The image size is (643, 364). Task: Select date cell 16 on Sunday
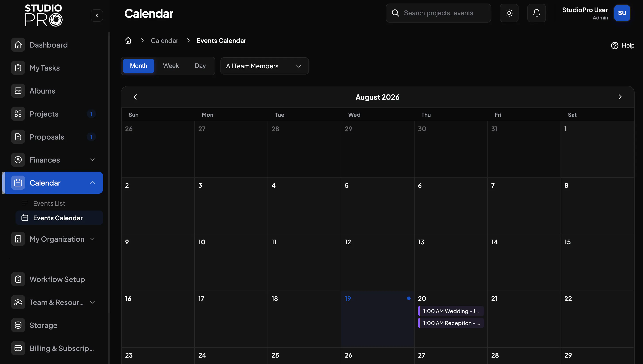tap(158, 319)
